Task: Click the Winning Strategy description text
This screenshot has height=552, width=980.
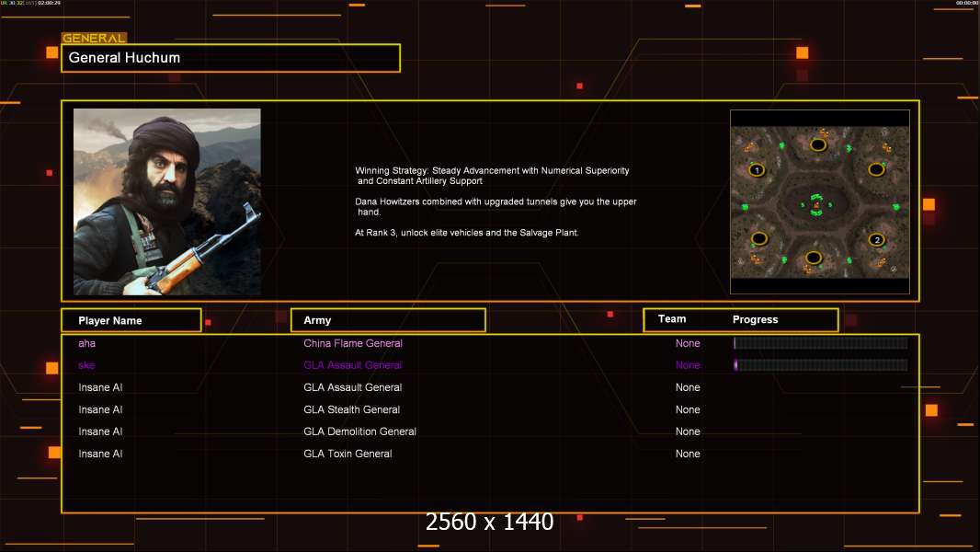Action: tap(495, 201)
